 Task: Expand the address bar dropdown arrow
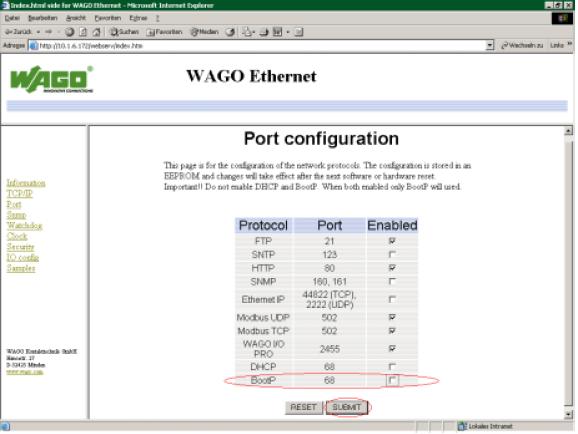[x=490, y=46]
